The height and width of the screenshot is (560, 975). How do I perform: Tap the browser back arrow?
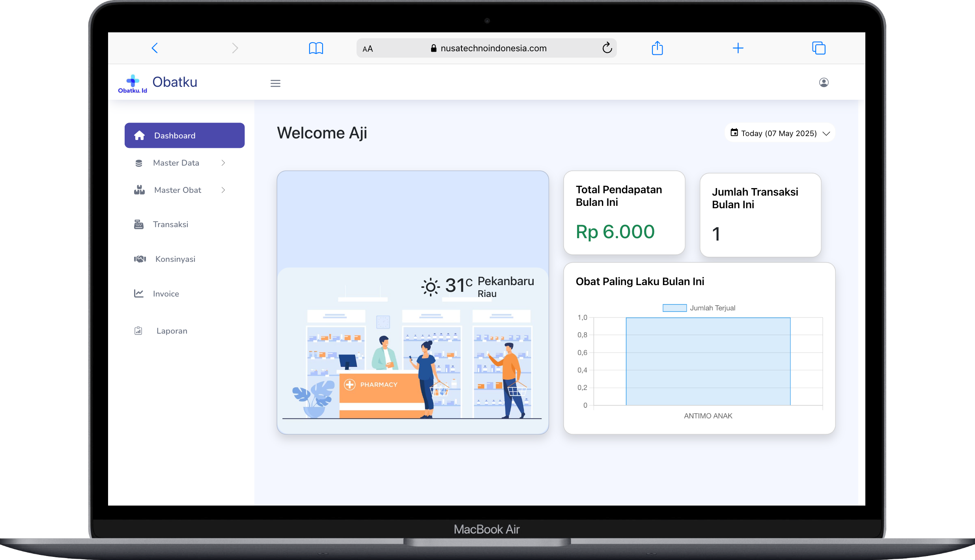tap(155, 48)
